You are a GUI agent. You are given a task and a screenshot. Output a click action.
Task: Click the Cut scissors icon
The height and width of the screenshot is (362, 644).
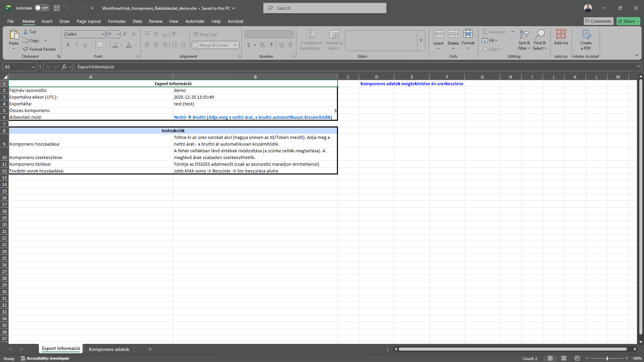click(x=26, y=32)
